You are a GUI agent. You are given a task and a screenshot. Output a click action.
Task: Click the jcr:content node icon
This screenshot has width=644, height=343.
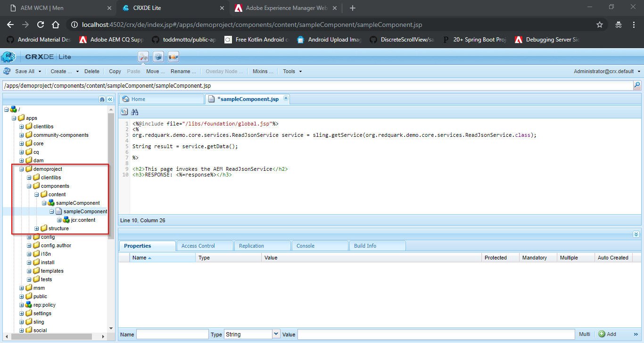pyautogui.click(x=66, y=220)
